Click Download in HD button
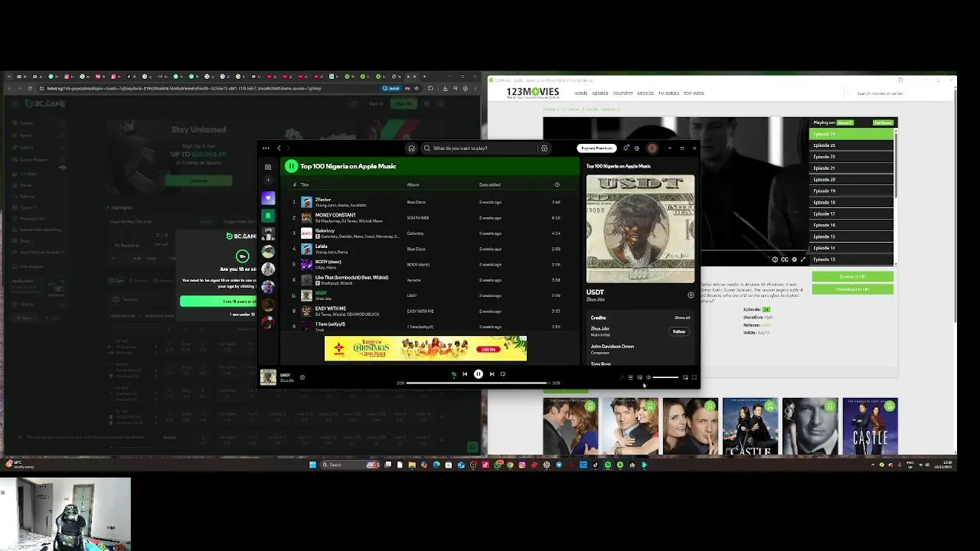 (x=852, y=289)
